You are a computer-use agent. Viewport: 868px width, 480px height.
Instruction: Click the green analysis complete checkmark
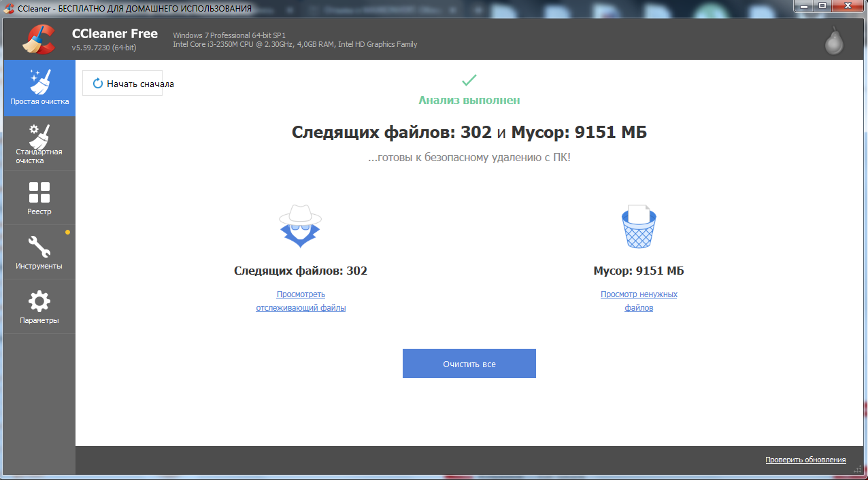469,80
